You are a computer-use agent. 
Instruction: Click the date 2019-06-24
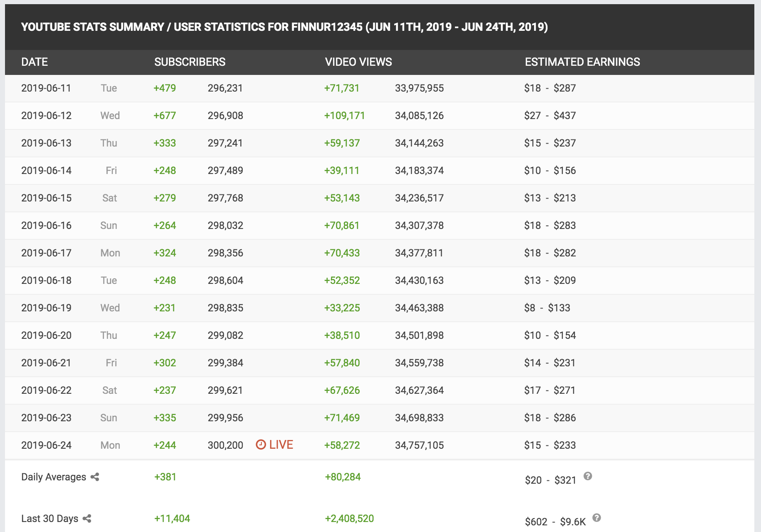tap(46, 445)
